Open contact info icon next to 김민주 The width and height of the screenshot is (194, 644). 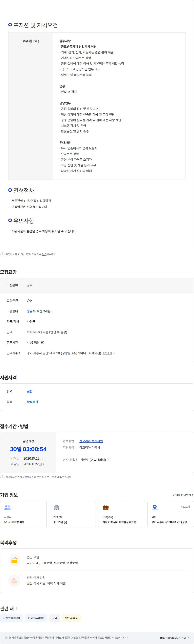109,460
